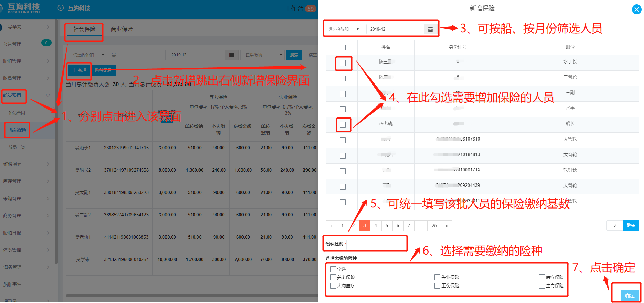
Task: Jump to page 25 in pagination
Action: [434, 226]
